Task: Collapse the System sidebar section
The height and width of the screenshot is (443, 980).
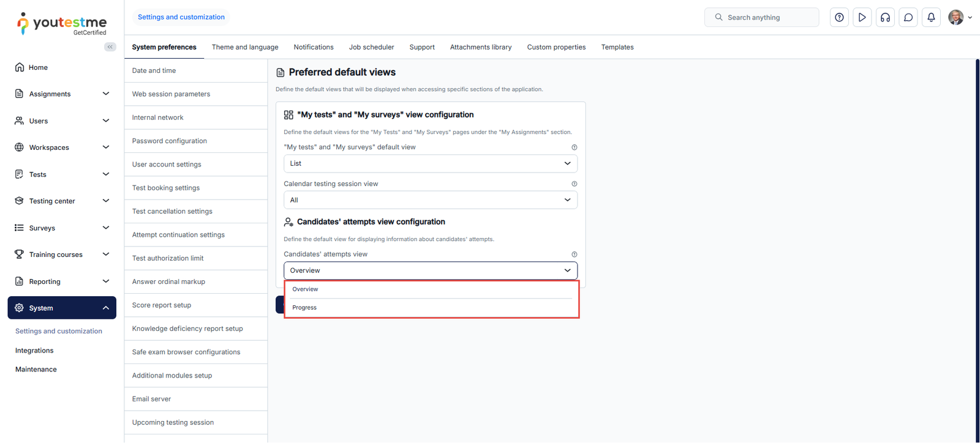Action: coord(105,308)
